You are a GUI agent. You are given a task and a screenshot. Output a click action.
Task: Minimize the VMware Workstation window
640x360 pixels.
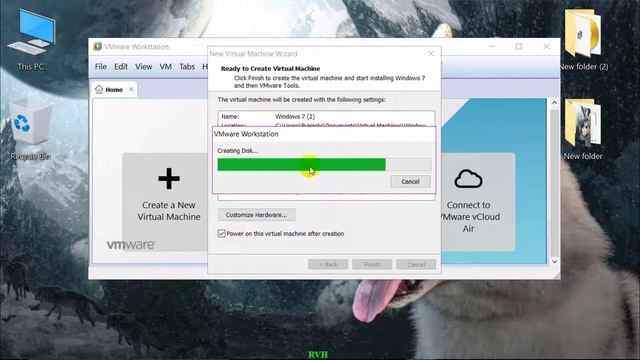[491, 47]
